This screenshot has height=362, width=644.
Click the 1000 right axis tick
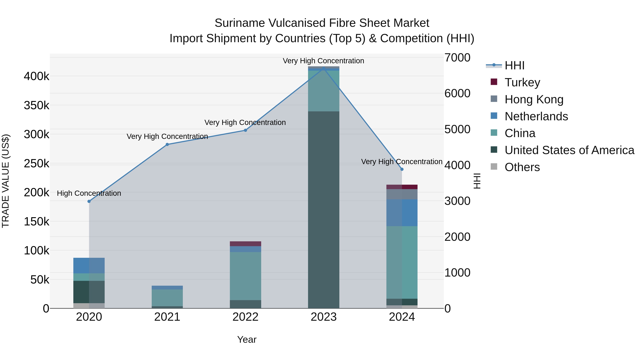[457, 273]
